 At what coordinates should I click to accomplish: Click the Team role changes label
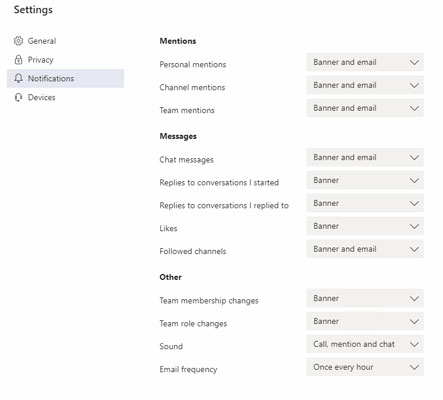(193, 324)
